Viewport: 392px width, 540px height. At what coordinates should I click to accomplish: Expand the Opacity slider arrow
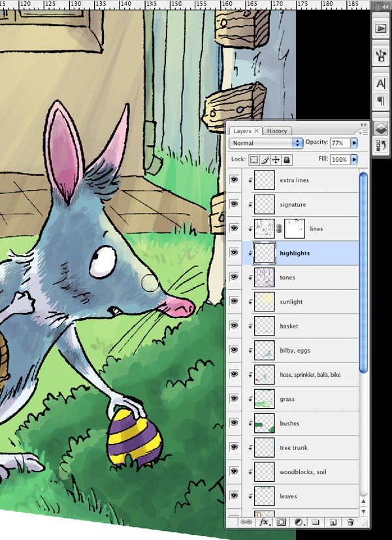point(354,142)
